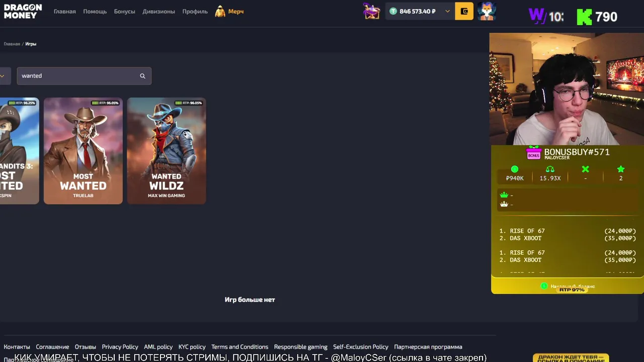Open the AML policy footer link
The image size is (644, 362).
click(x=158, y=347)
